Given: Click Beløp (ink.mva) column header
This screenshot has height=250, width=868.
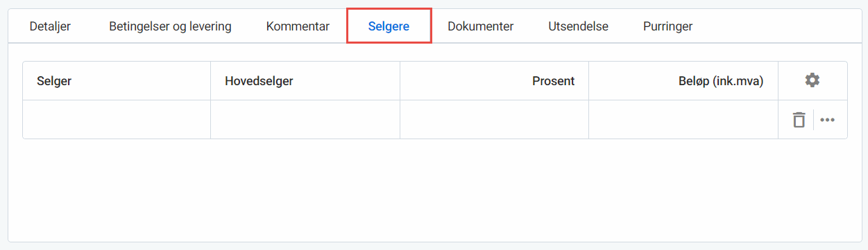Looking at the screenshot, I should (721, 81).
